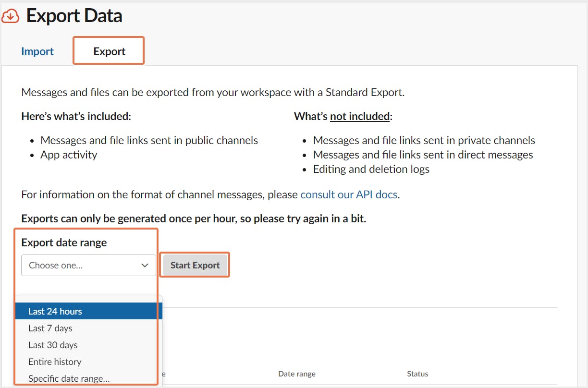Click the Export date range field label
The width and height of the screenshot is (588, 388).
64,242
